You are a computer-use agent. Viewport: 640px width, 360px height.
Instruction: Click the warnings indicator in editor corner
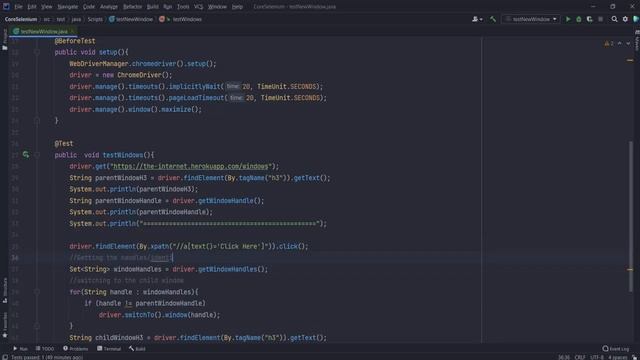pos(609,43)
